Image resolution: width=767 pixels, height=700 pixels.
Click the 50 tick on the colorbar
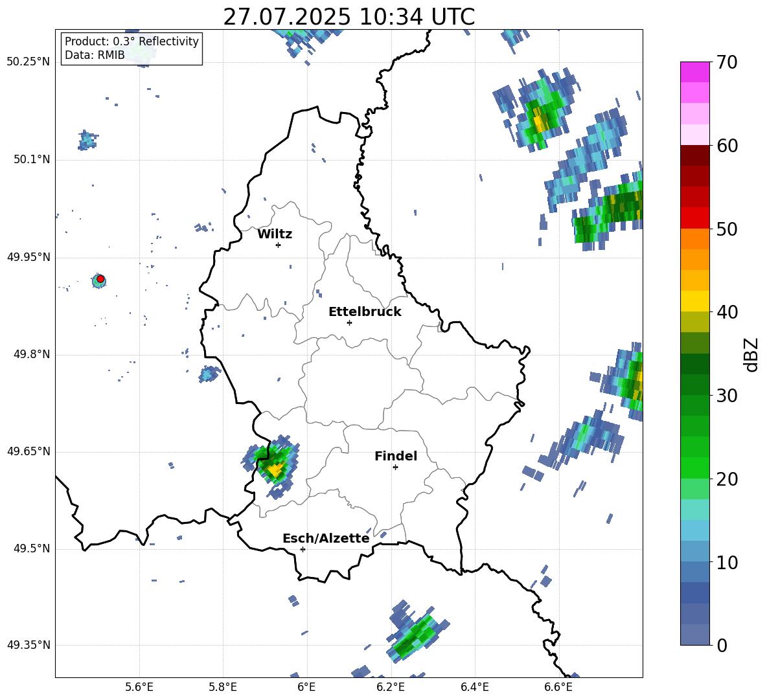(726, 229)
